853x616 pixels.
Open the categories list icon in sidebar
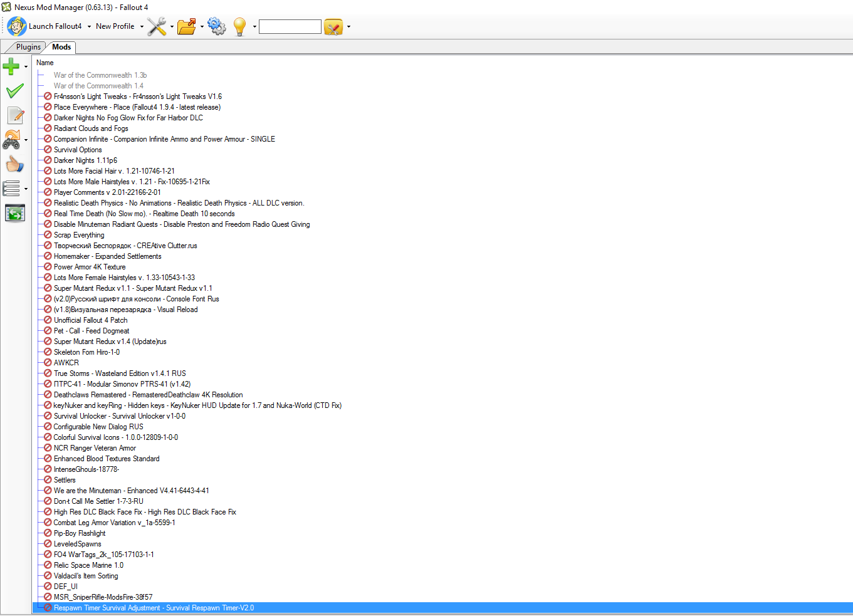pos(11,188)
